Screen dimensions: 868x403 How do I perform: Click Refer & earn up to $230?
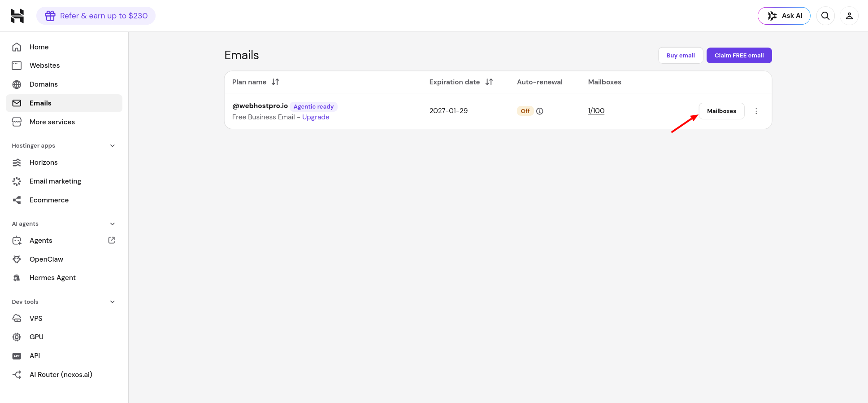pos(96,16)
